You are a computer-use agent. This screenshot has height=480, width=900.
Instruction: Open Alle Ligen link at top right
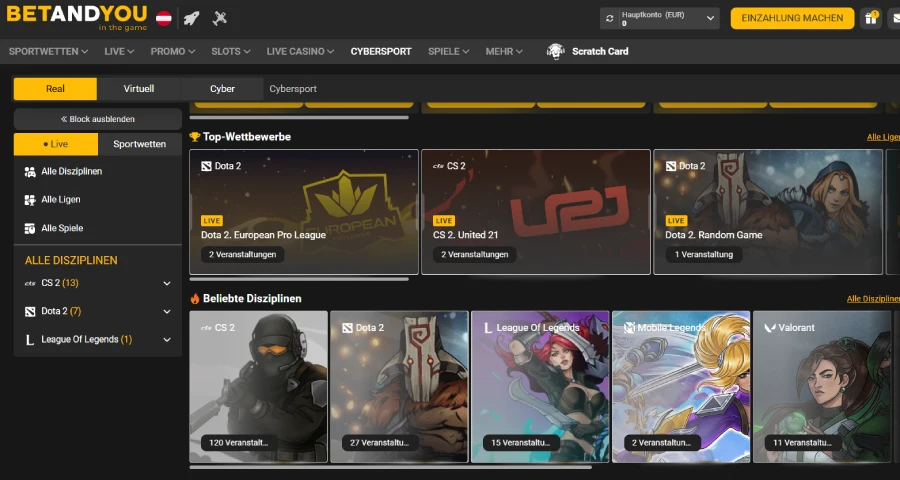click(883, 137)
